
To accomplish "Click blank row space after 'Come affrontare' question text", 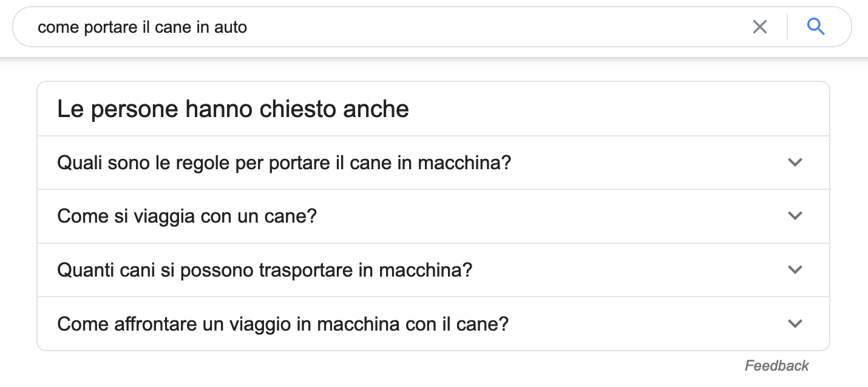I will (x=643, y=323).
